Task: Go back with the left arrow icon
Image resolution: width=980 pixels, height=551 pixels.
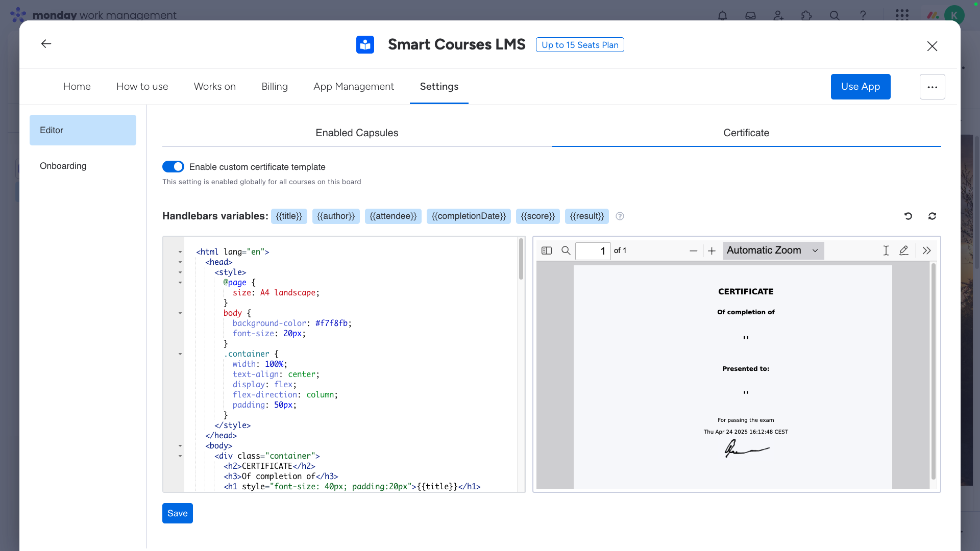Action: [x=46, y=44]
